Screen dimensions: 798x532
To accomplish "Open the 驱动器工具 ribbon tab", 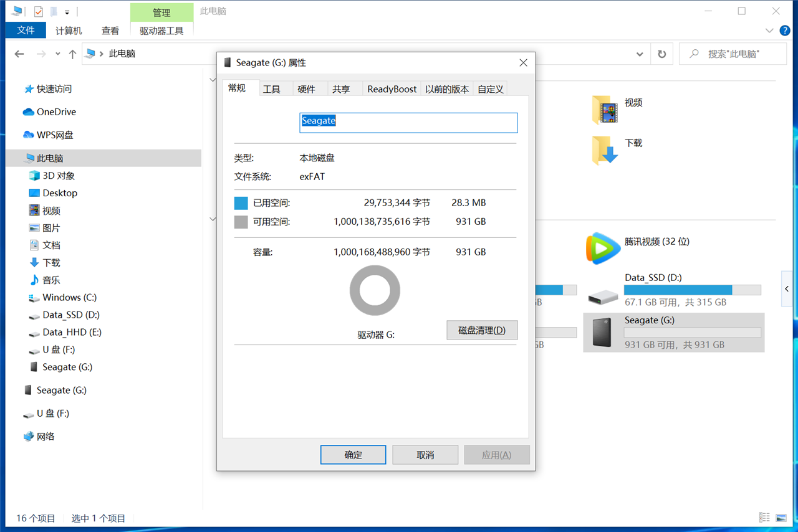I will (161, 31).
